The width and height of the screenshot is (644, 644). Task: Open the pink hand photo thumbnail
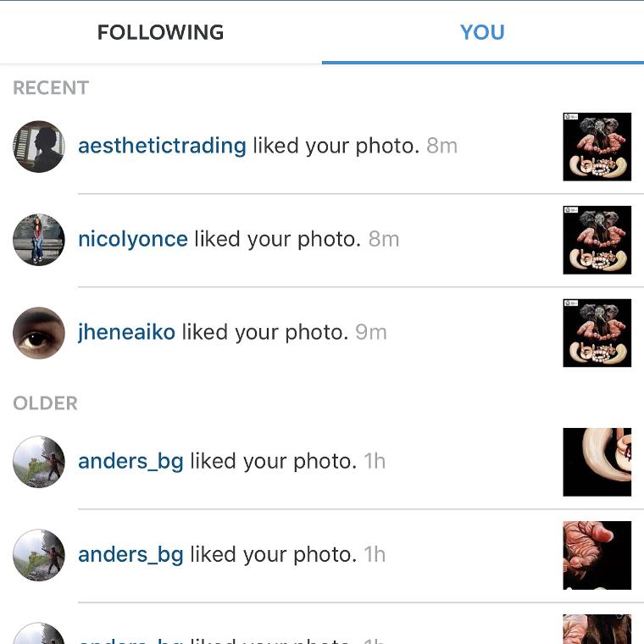pos(597,555)
